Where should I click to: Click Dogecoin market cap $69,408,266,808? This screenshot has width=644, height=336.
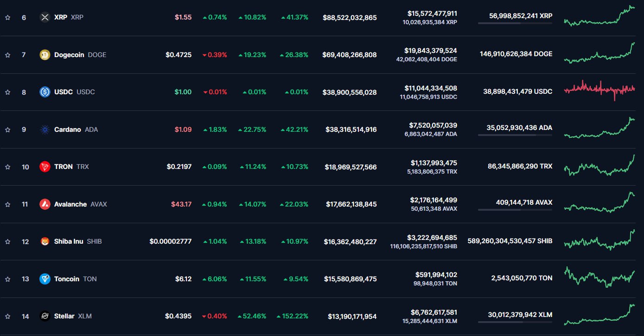(350, 55)
